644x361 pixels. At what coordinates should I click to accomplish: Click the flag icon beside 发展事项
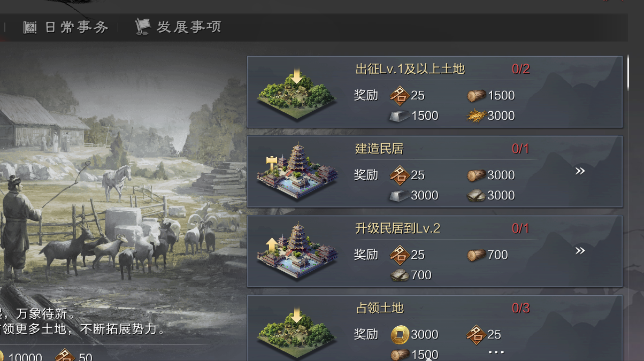(x=143, y=27)
